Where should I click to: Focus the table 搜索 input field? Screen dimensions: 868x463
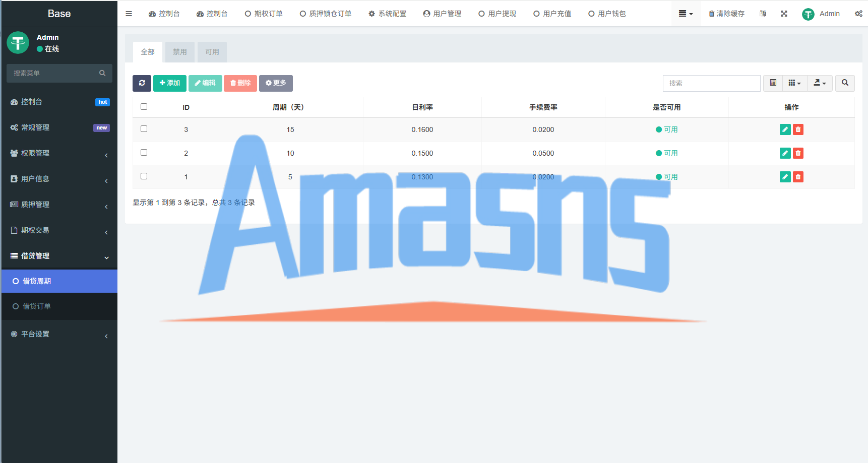coord(711,83)
